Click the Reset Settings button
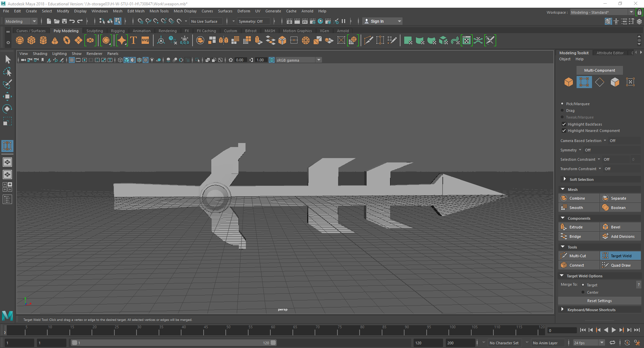The image size is (644, 348). click(599, 301)
